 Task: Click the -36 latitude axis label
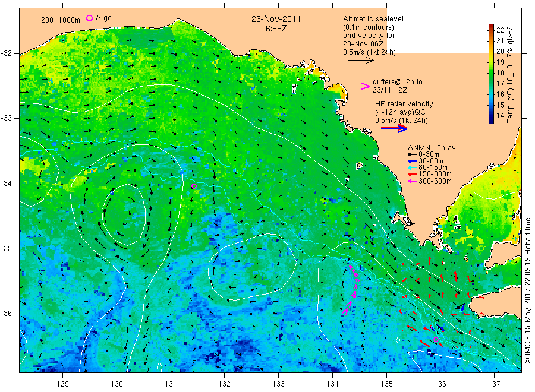(6, 314)
